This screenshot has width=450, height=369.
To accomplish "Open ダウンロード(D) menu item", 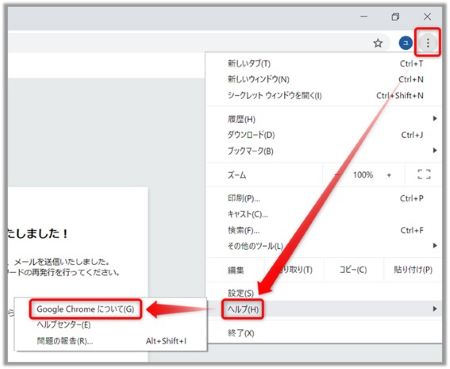I will click(x=324, y=135).
